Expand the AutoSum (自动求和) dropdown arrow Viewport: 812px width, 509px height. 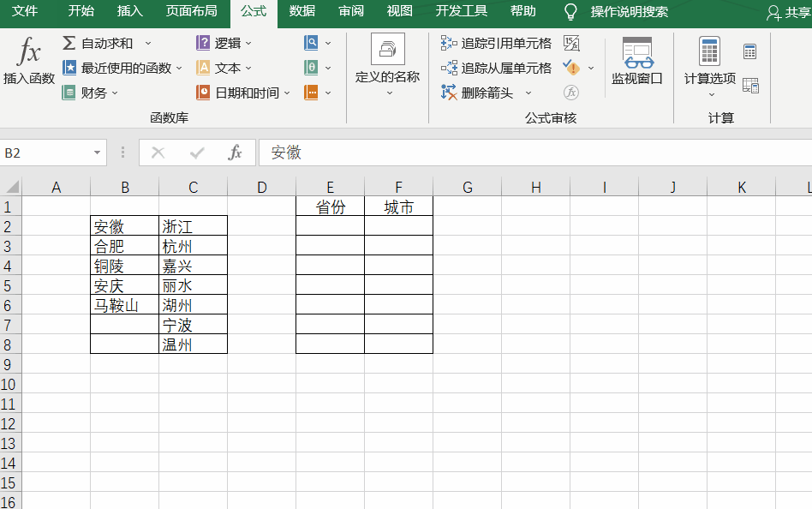pyautogui.click(x=148, y=44)
